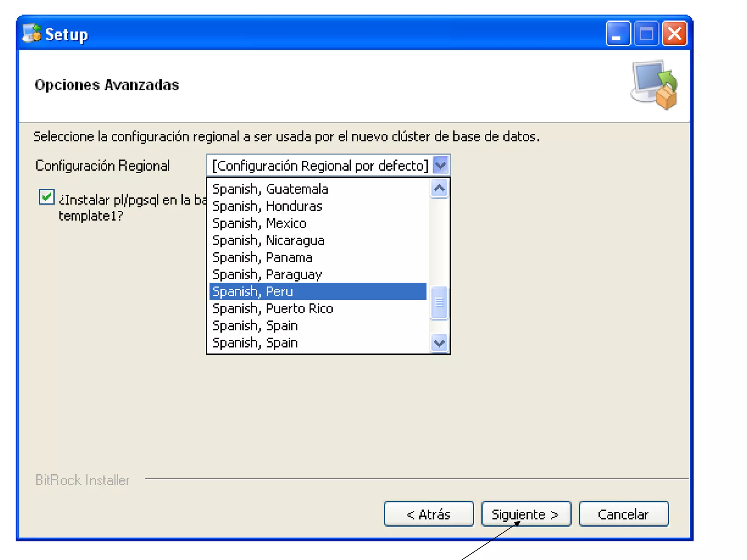Click the locale list scrollbar thumb
Image resolution: width=747 pixels, height=560 pixels.
(x=439, y=303)
